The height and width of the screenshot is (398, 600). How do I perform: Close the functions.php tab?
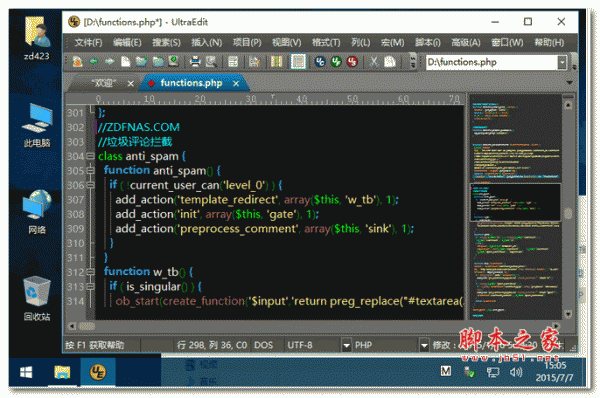[x=236, y=83]
